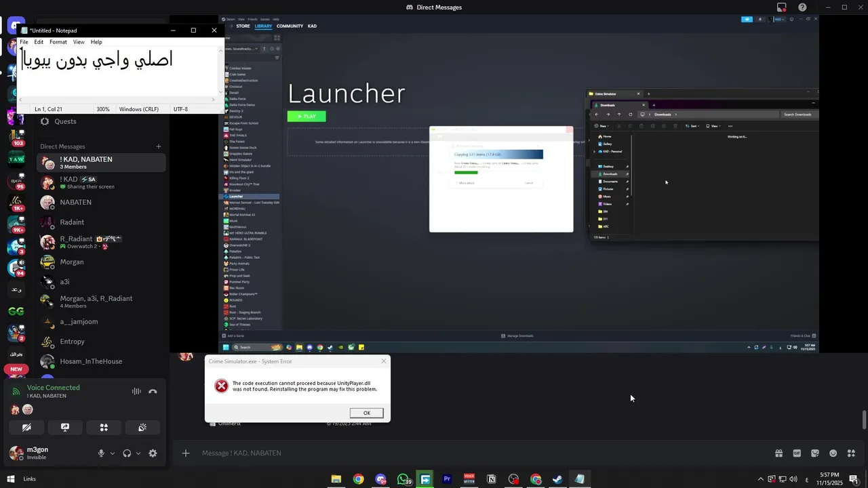Open Steam from the taskbar
This screenshot has height=488, width=868.
(557, 479)
